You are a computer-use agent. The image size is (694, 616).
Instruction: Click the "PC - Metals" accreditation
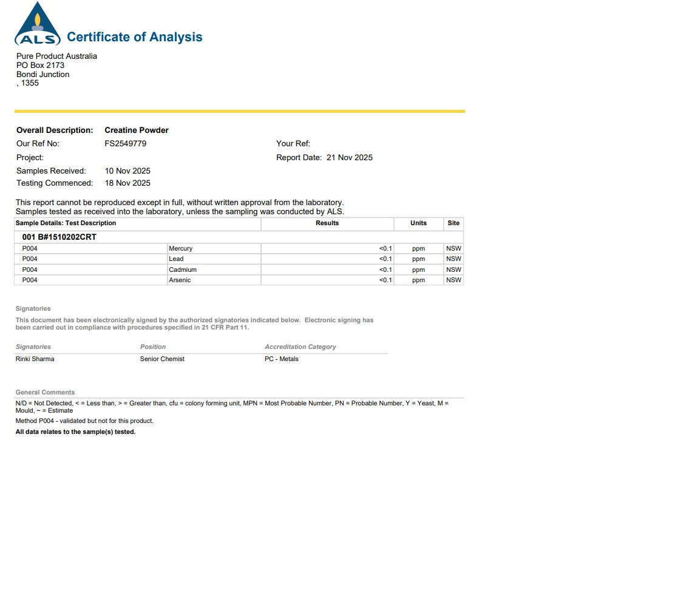(x=282, y=359)
